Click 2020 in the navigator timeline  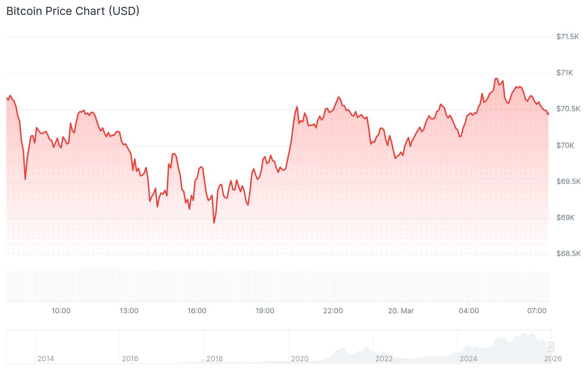click(x=299, y=359)
